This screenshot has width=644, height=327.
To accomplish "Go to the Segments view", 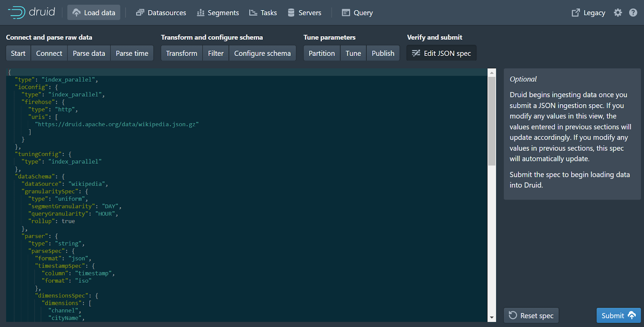I will (218, 13).
